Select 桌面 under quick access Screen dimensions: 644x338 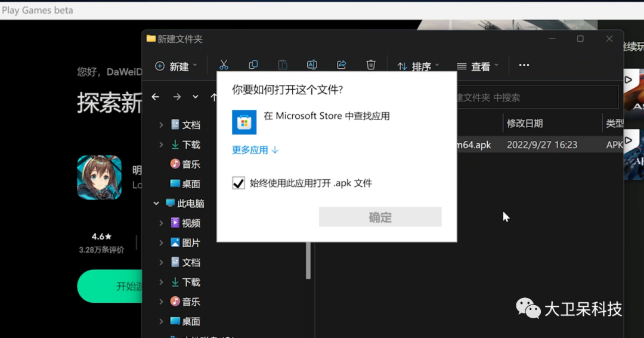click(x=185, y=184)
